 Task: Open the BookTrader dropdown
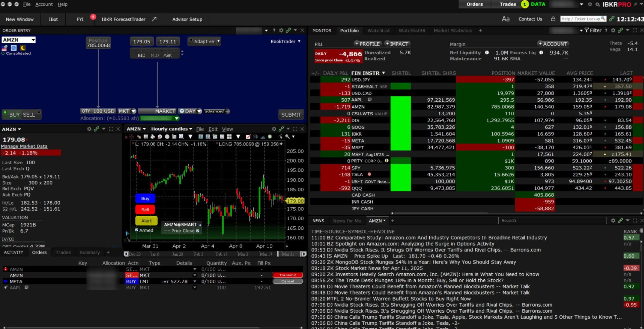click(x=285, y=42)
